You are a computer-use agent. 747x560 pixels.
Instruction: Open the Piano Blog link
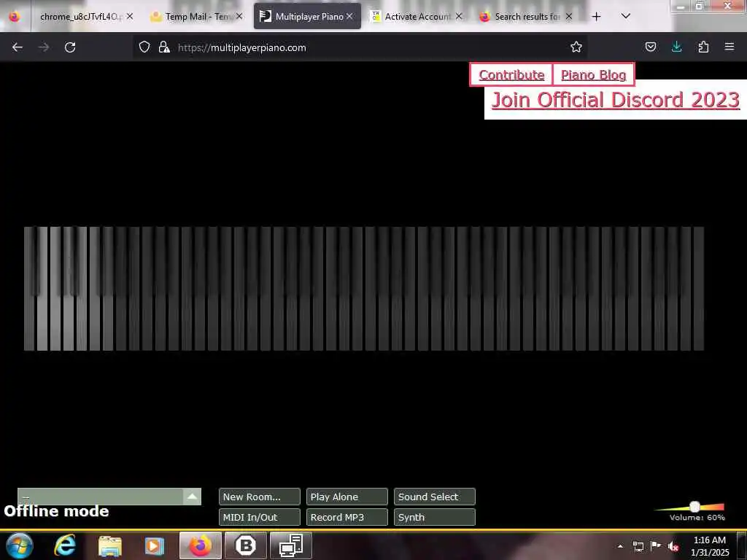click(593, 75)
